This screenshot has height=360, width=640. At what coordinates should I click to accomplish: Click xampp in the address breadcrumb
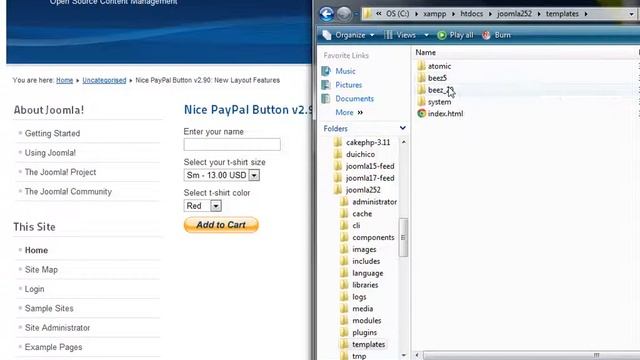click(435, 14)
